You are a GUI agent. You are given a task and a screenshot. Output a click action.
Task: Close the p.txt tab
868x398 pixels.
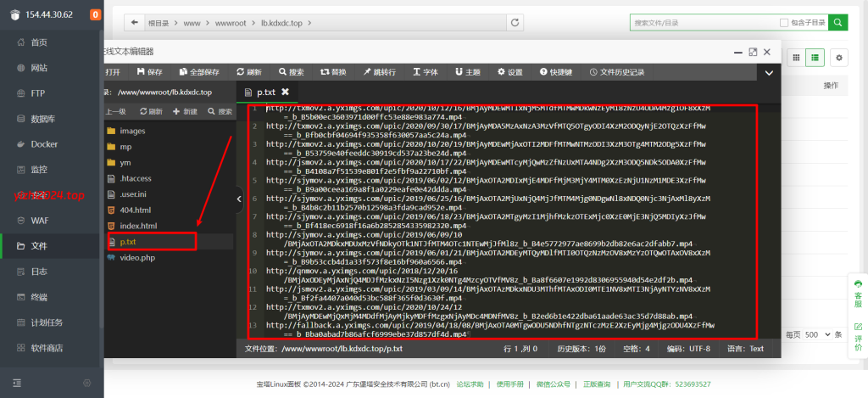[285, 92]
